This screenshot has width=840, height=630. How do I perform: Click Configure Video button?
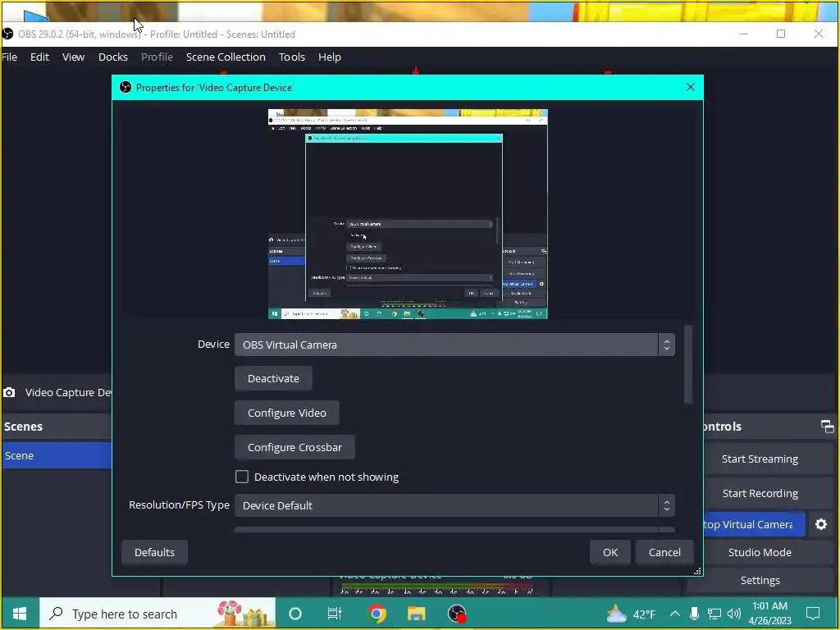(x=286, y=413)
